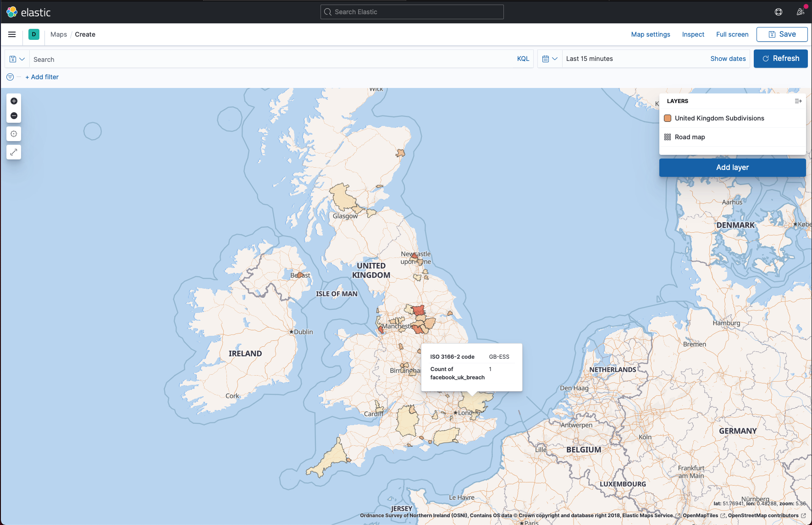The width and height of the screenshot is (812, 525).
Task: Click the Road map layer grid icon
Action: (668, 137)
